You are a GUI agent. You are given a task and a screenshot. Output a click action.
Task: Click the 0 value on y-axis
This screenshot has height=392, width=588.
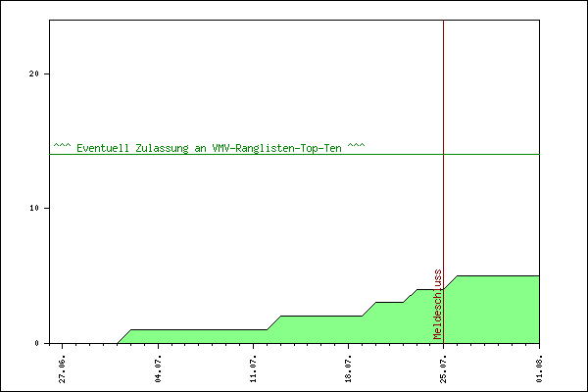(36, 343)
